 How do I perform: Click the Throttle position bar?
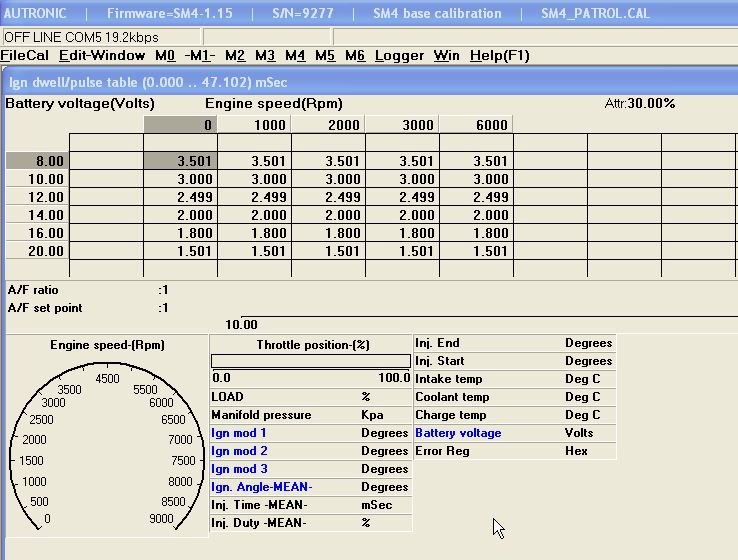click(311, 361)
